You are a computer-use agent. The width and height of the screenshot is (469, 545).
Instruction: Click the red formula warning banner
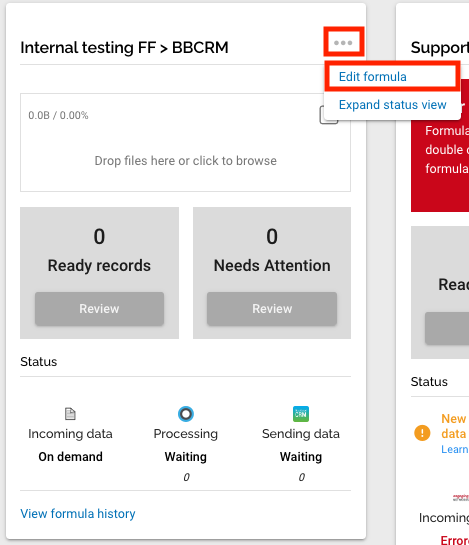[440, 146]
